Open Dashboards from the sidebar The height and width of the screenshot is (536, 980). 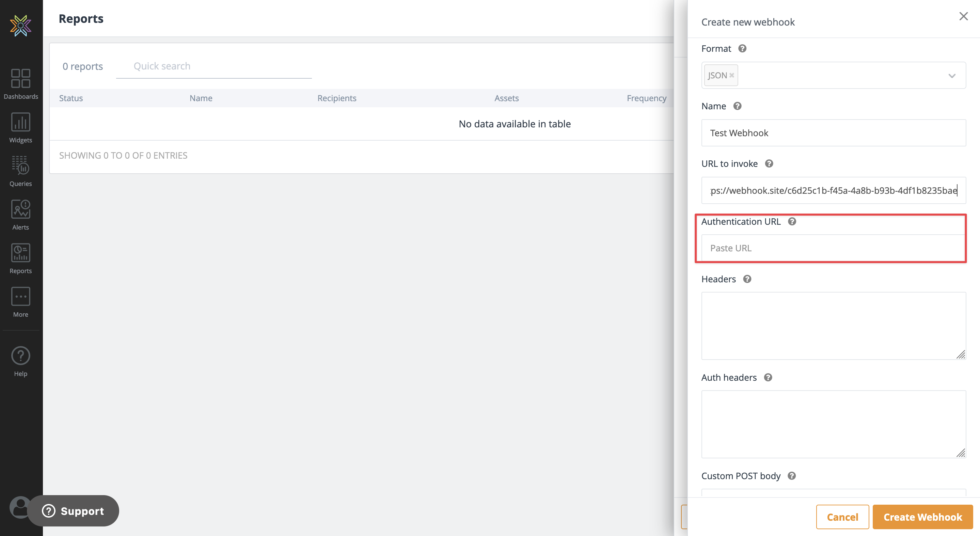(x=20, y=84)
